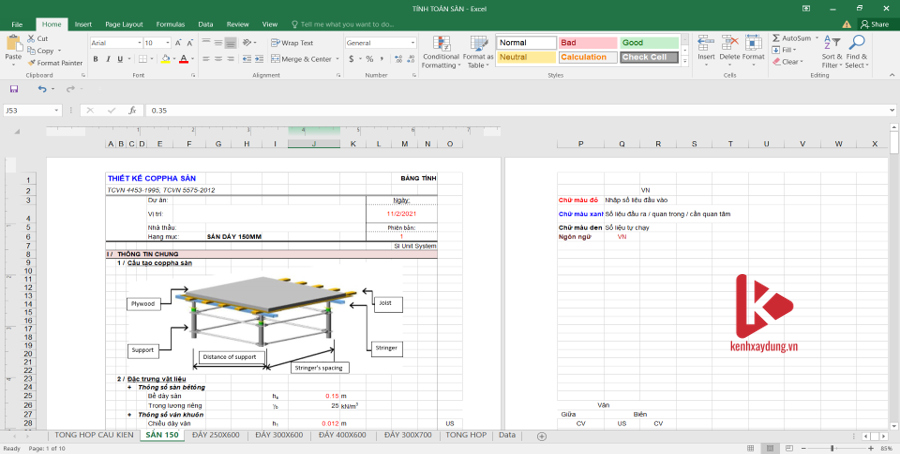Apply the Good cell style swatch
Viewport: 900px width, 454px height.
click(649, 43)
